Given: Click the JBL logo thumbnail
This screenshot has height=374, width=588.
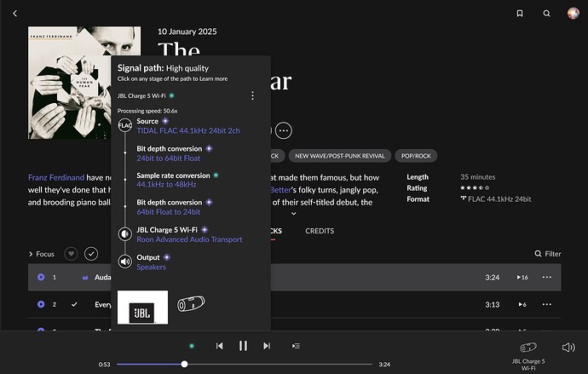Looking at the screenshot, I should point(142,308).
